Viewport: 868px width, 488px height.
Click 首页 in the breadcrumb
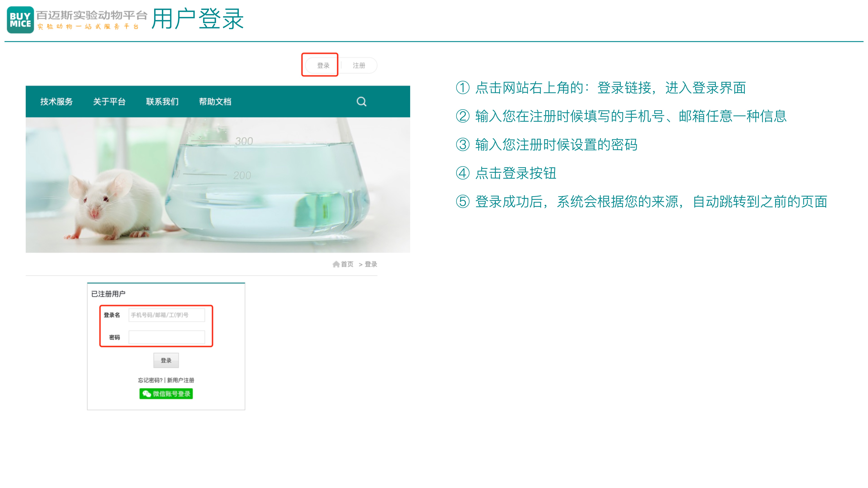(347, 264)
